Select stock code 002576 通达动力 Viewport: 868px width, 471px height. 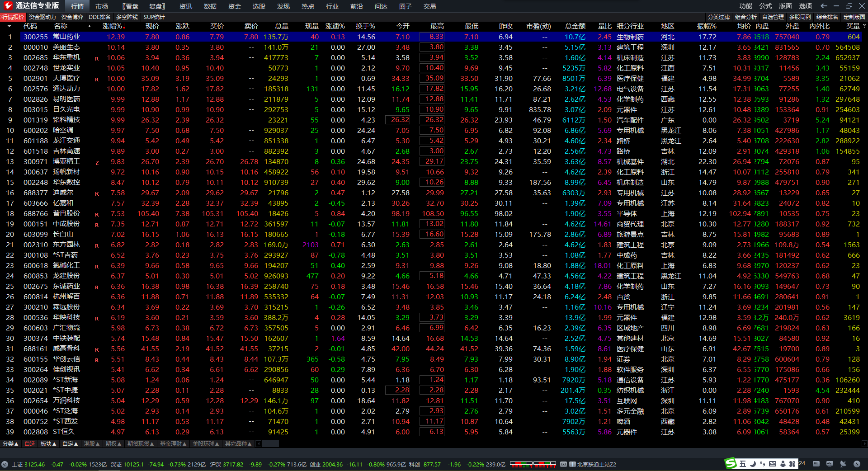click(x=431, y=89)
